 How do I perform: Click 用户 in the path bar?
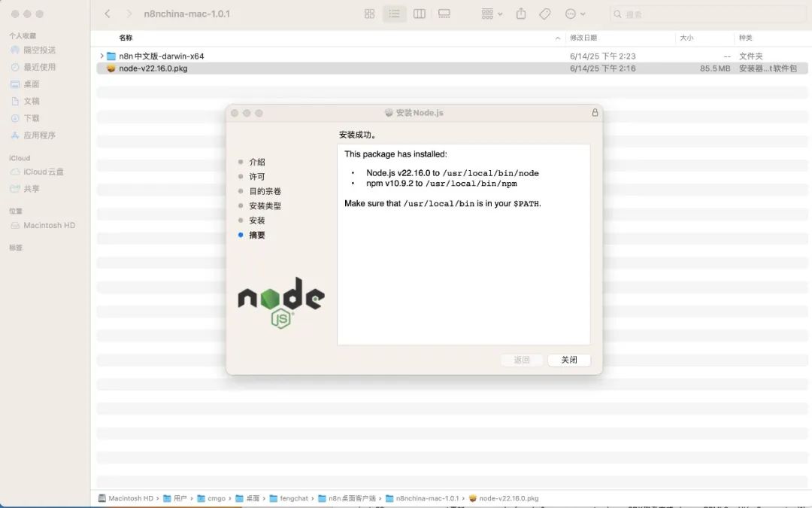[x=175, y=498]
